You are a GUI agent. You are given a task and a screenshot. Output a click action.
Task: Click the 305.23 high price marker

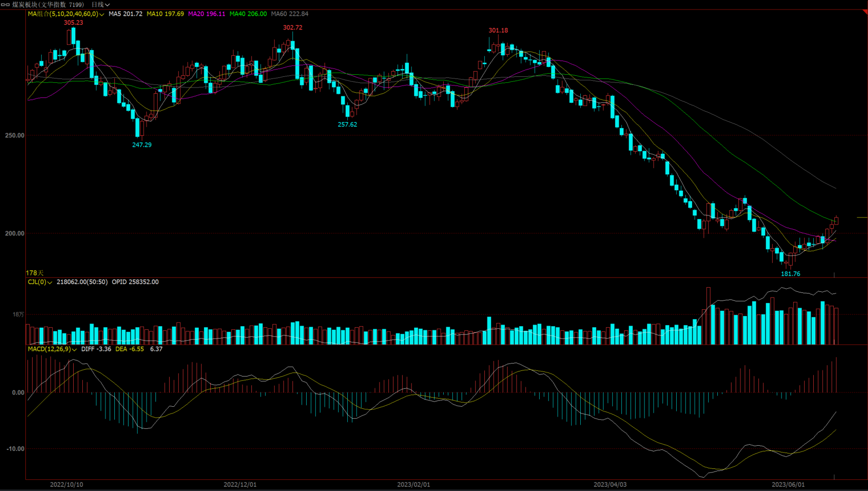(73, 23)
